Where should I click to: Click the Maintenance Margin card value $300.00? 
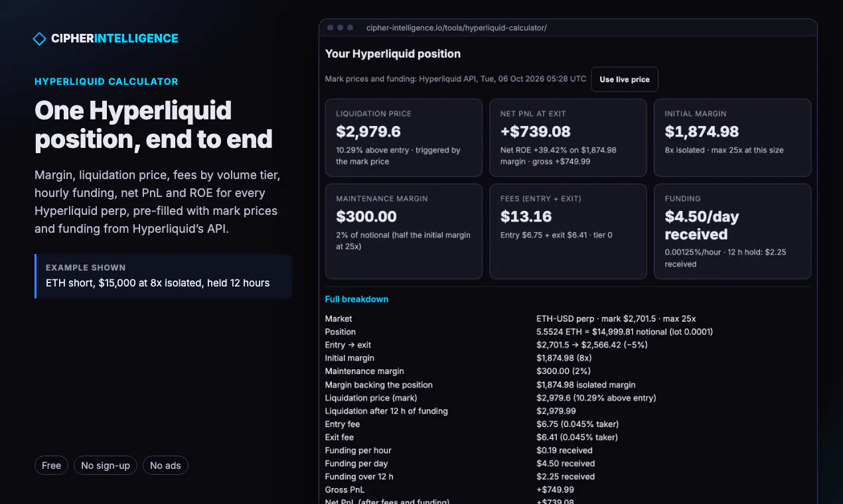pyautogui.click(x=366, y=216)
